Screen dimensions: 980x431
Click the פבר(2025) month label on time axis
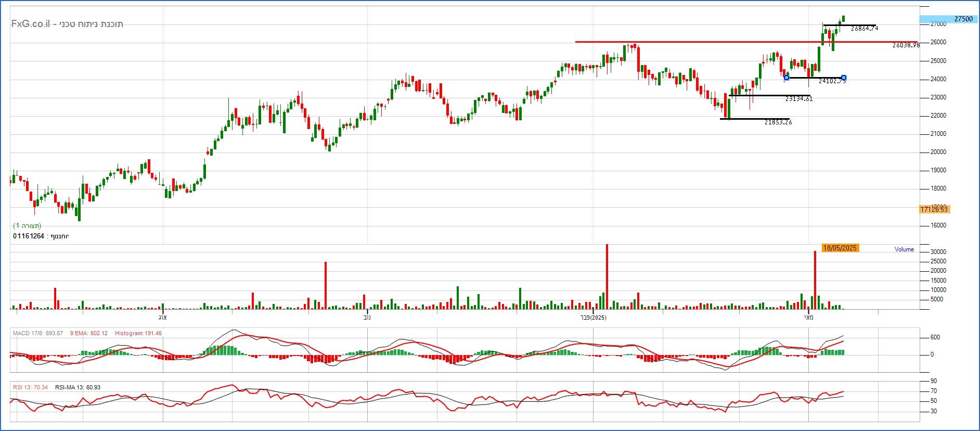coord(592,317)
